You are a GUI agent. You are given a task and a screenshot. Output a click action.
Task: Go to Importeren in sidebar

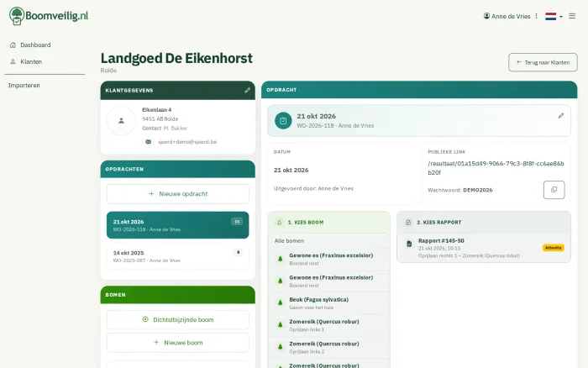click(24, 86)
